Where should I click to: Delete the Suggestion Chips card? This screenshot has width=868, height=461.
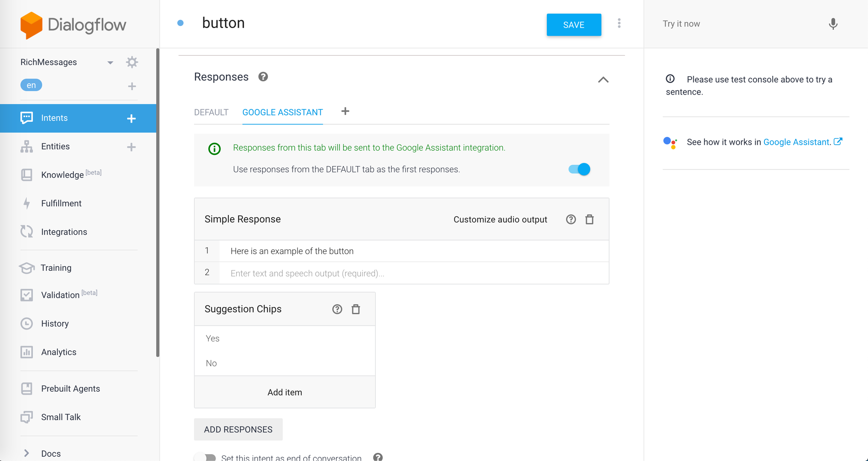pos(356,309)
